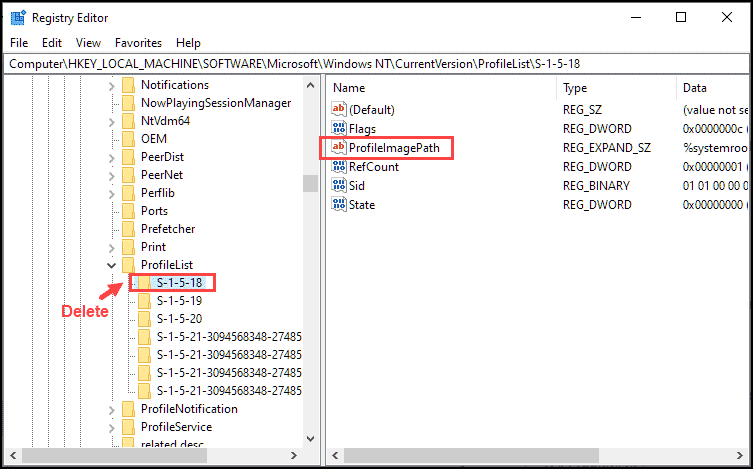Viewport: 753px width, 469px height.
Task: Click the tree pane scroll down arrow
Action: coord(310,439)
